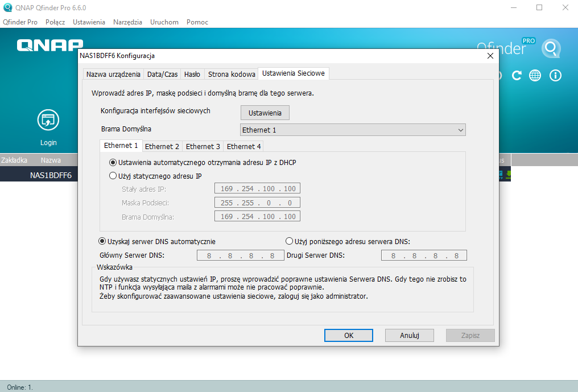Click the info icon in Qfinder toolbar
The width and height of the screenshot is (578, 392).
coord(555,76)
